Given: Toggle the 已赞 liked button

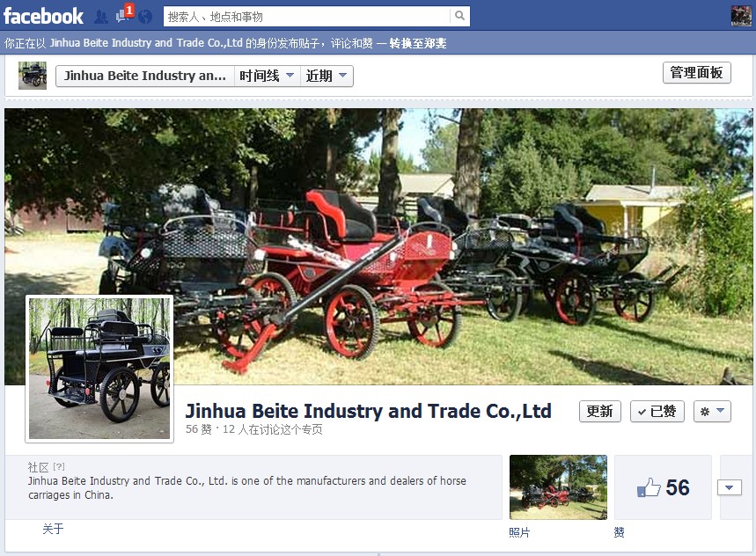Looking at the screenshot, I should tap(657, 412).
